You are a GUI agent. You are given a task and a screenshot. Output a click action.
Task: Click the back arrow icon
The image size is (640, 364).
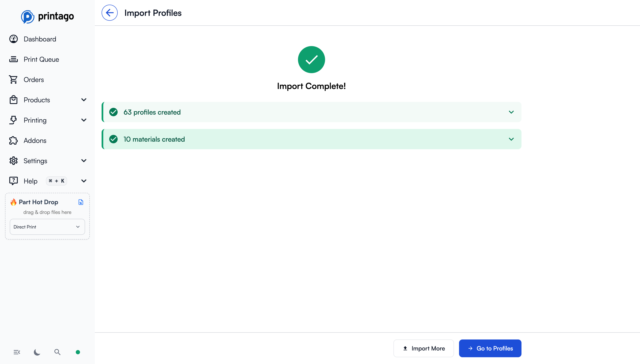point(109,13)
